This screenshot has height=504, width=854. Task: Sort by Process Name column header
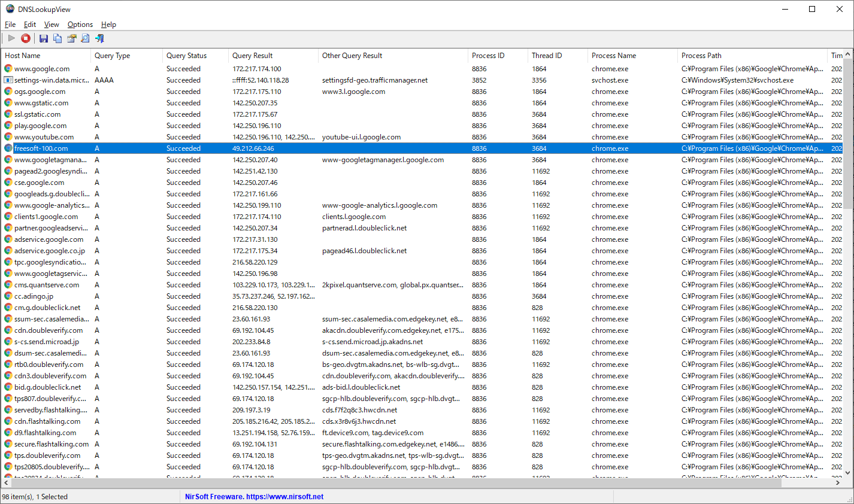tap(633, 56)
